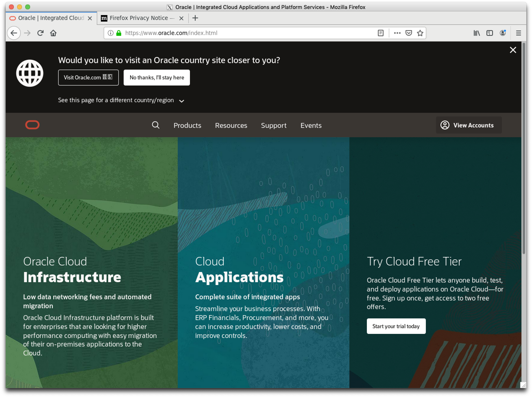Click the Oracle search magnifier icon

(156, 125)
